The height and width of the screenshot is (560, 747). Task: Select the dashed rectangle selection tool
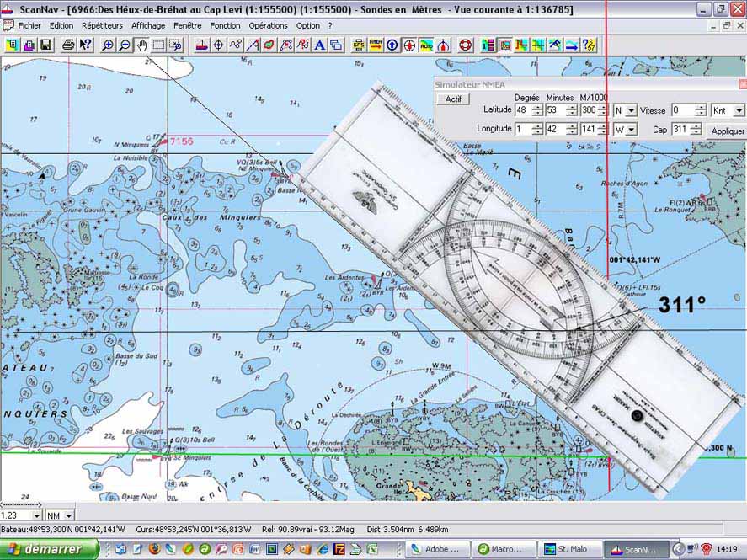click(158, 45)
